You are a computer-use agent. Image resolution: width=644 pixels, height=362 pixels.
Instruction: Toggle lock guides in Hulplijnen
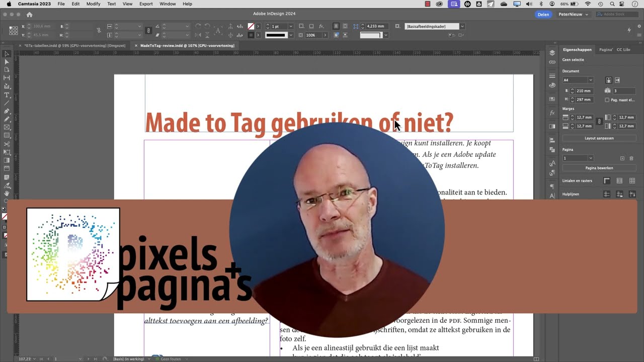619,195
